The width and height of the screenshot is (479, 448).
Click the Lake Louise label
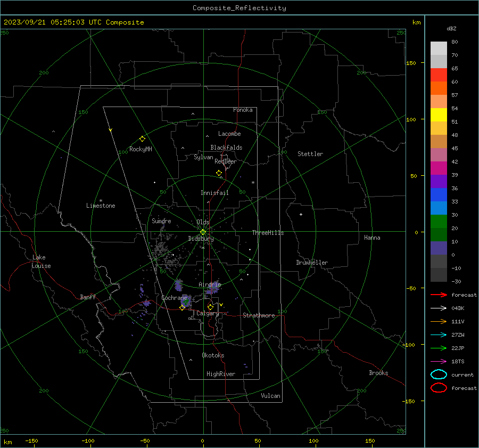41,262
